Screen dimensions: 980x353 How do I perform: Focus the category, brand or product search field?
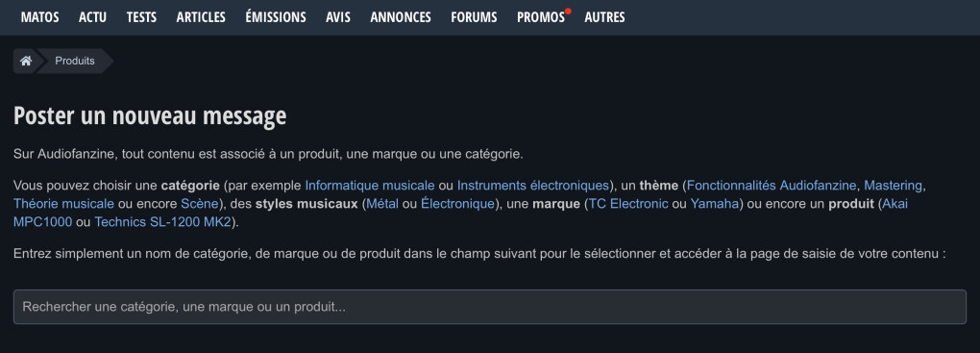(x=489, y=307)
